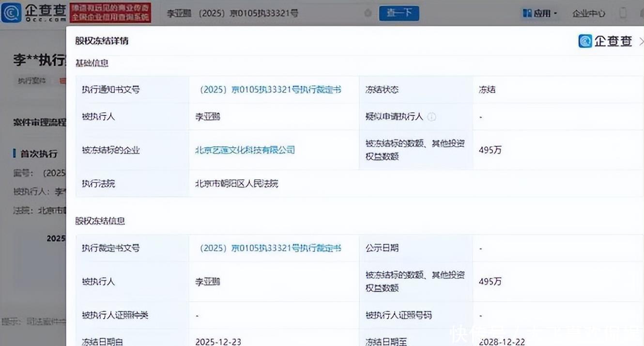Open 北京艺莲文化科技有限公司 company link

245,150
